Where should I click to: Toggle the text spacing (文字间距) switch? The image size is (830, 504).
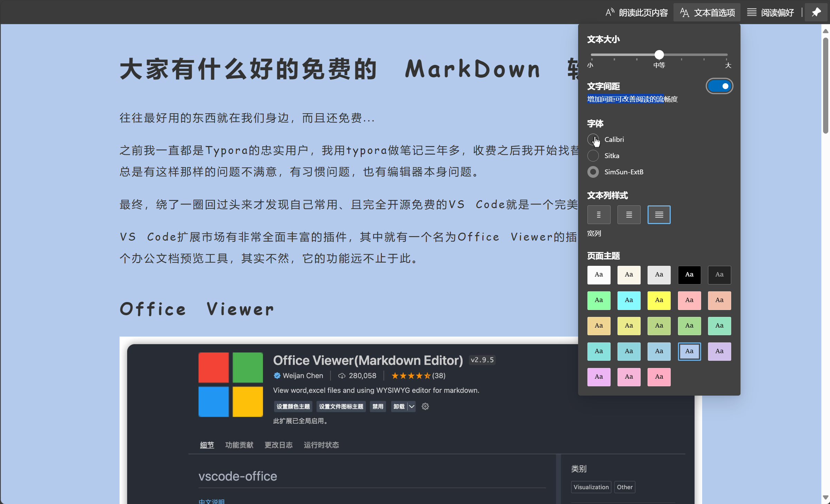click(719, 86)
